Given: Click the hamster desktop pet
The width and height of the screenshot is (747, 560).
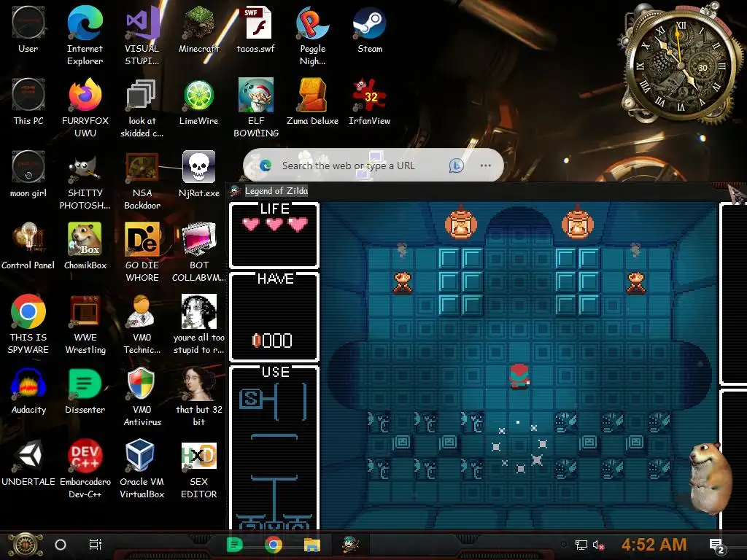Looking at the screenshot, I should click(710, 478).
